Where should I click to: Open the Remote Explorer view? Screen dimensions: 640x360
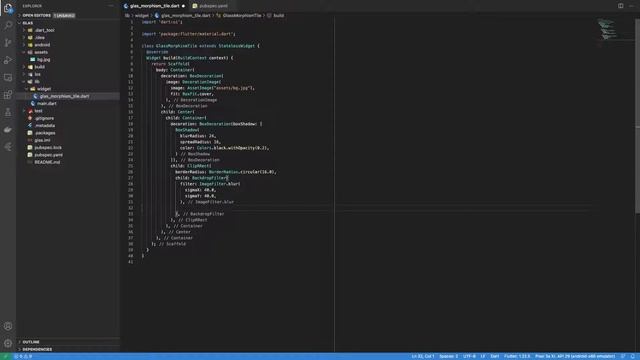coord(8,78)
